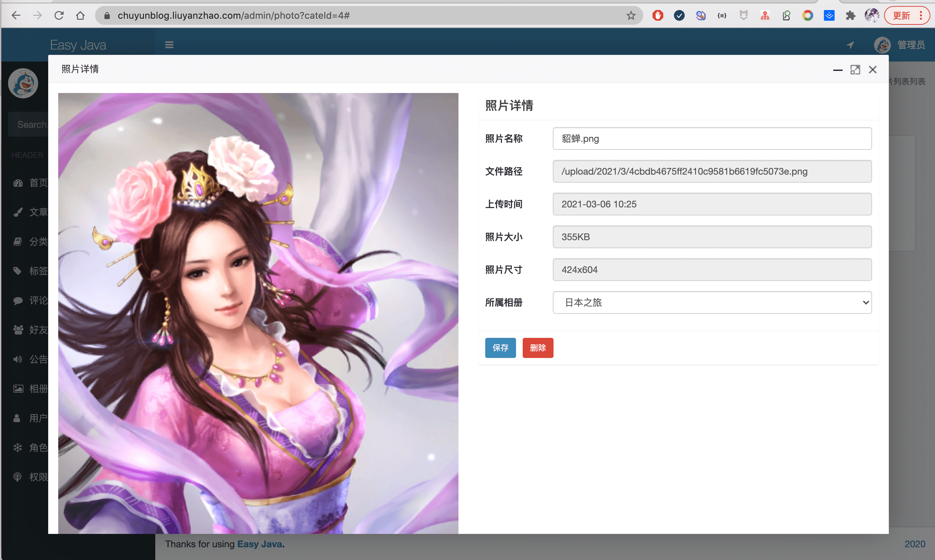Click the 照片名称 input field
This screenshot has width=935, height=560.
712,138
